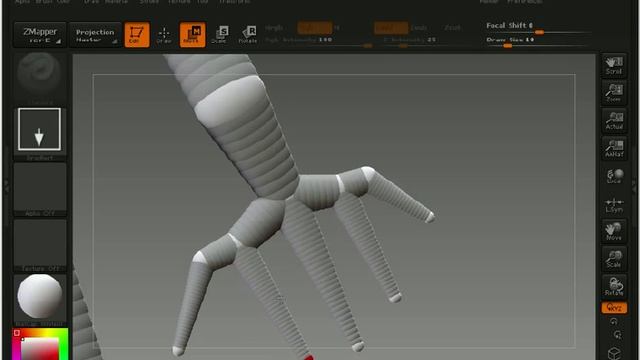
Task: Click the Scroll canvas icon
Action: 614,65
